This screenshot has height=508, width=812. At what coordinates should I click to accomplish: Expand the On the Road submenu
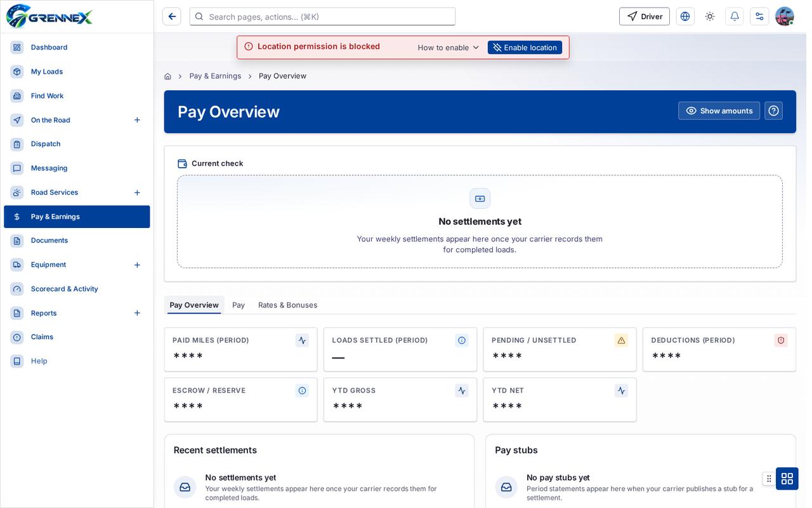point(137,120)
